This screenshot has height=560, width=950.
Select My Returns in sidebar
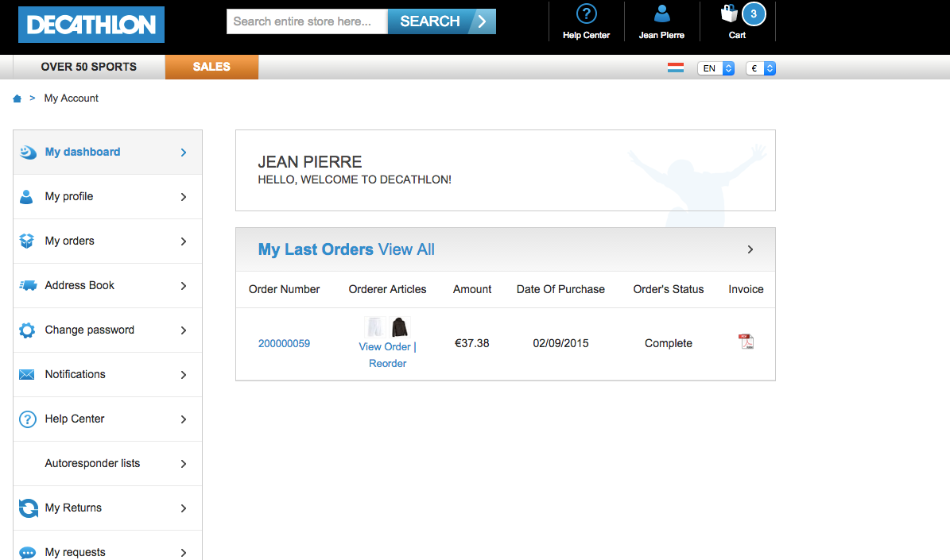click(108, 508)
